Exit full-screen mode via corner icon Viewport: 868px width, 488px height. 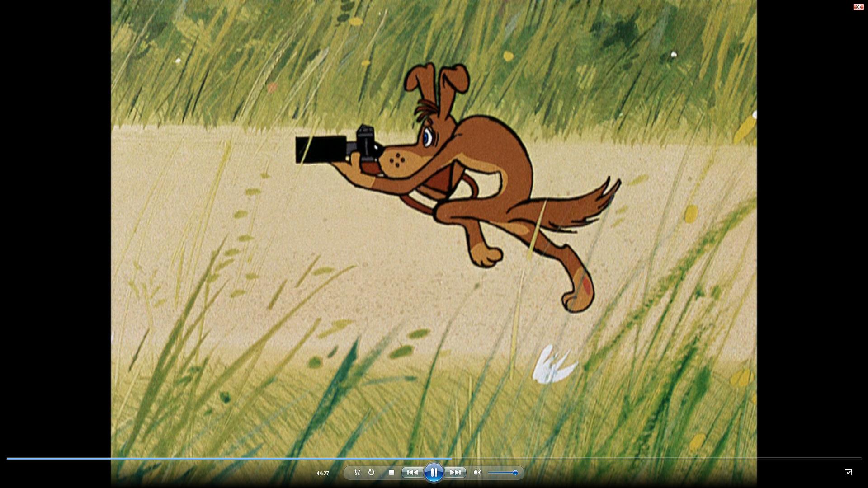click(848, 472)
